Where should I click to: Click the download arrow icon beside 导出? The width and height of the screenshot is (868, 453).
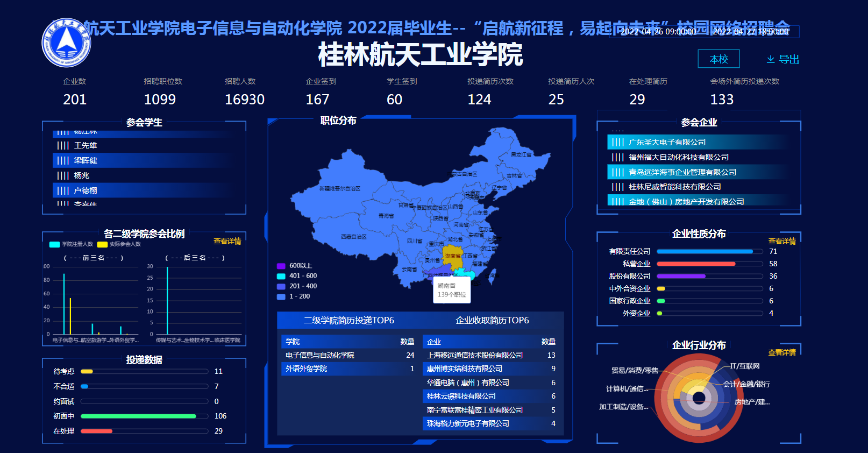(771, 59)
